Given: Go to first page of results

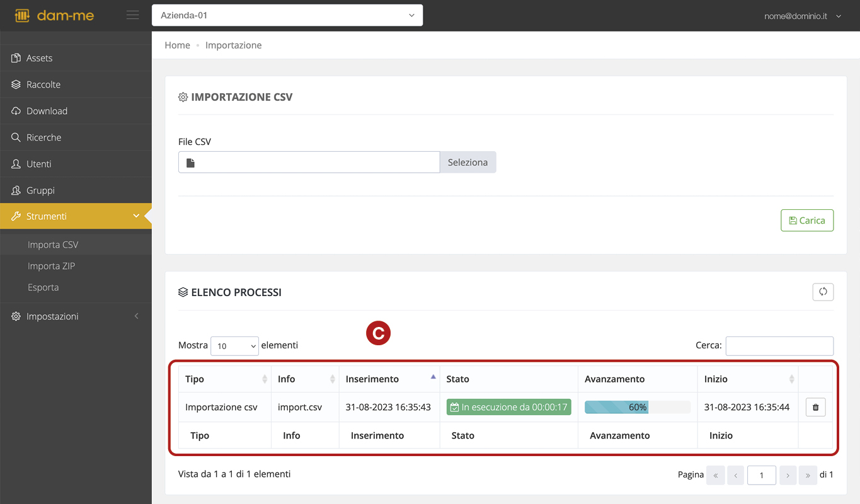Looking at the screenshot, I should click(716, 475).
